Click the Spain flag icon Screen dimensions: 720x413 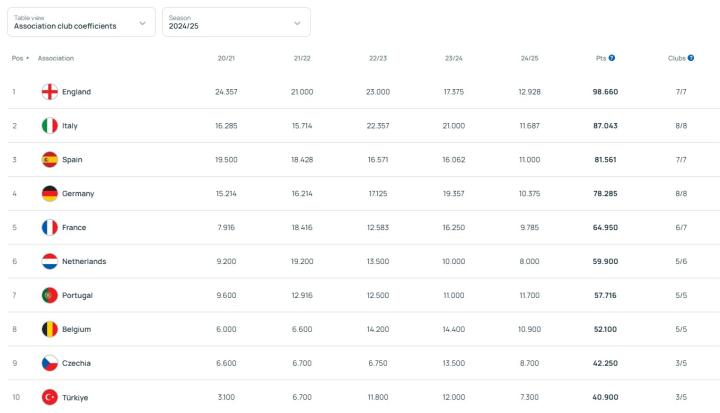click(x=49, y=160)
